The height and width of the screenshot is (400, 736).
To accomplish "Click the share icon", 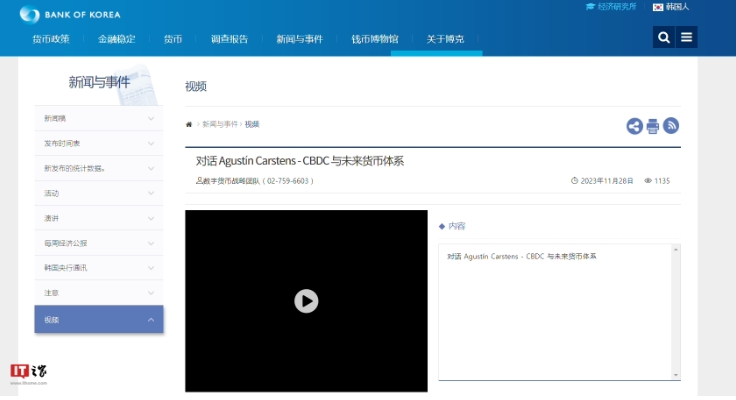I will [x=634, y=126].
